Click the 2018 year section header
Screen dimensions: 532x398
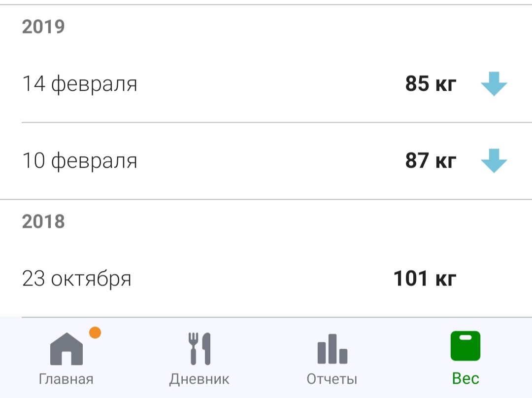click(43, 222)
